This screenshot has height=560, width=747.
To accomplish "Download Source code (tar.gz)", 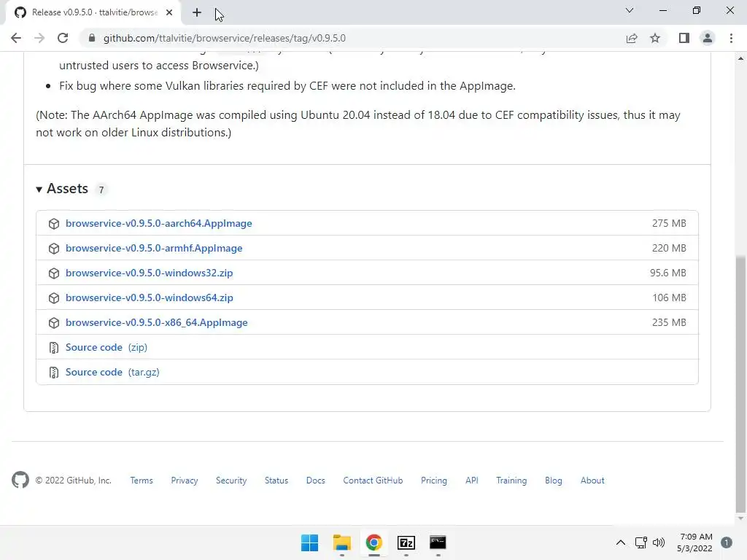I will point(112,372).
